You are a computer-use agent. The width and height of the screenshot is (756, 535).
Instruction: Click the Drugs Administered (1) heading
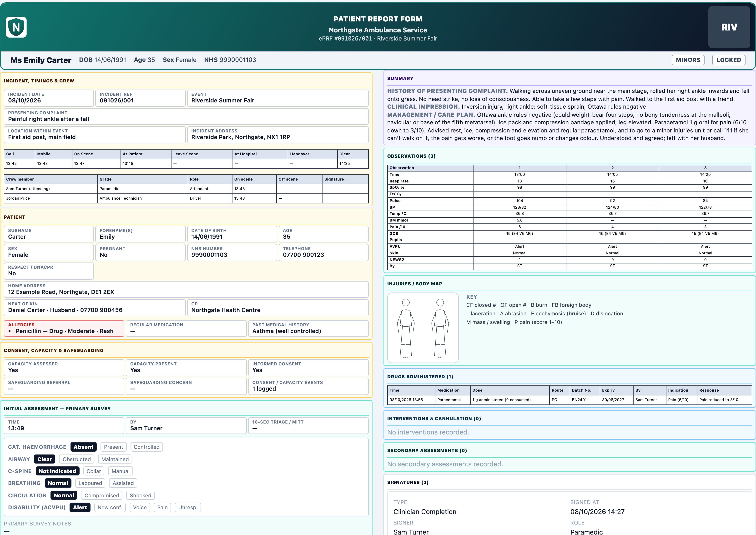(420, 377)
